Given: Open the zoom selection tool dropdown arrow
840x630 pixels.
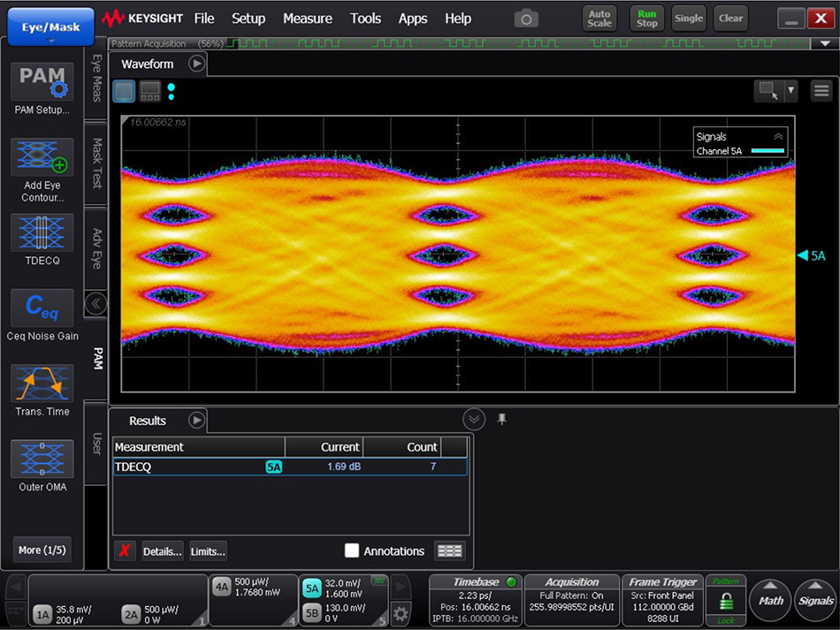Looking at the screenshot, I should click(x=790, y=90).
